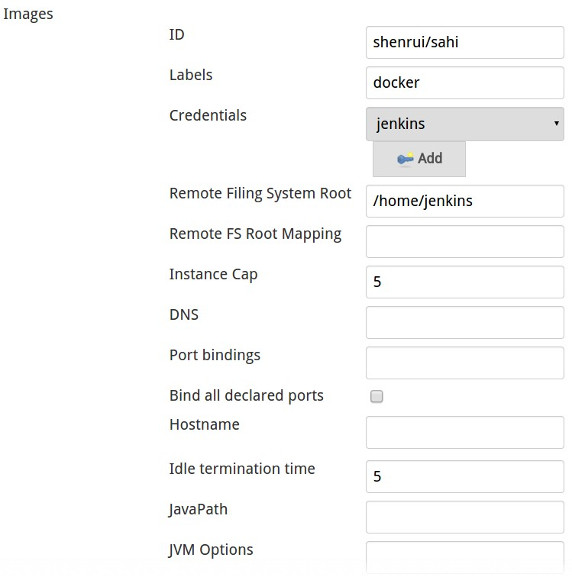
Task: Focus the Instance Cap field
Action: (x=465, y=282)
